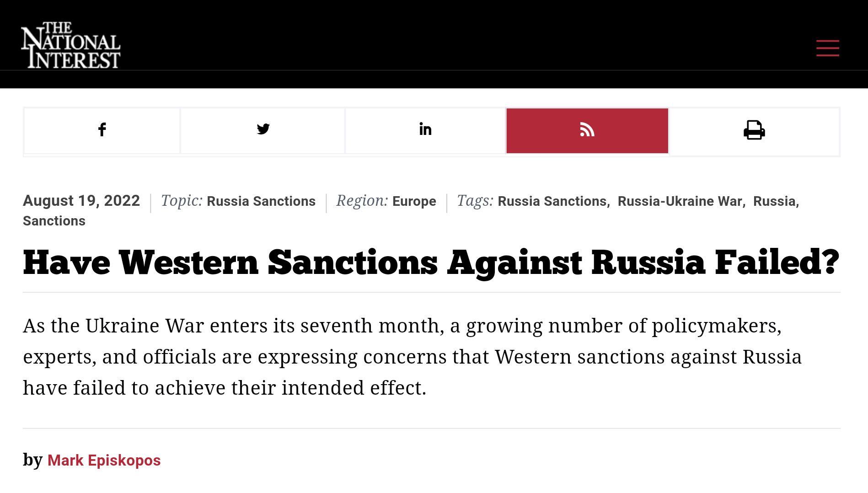The width and height of the screenshot is (868, 493).
Task: Click the italic Region: label
Action: coord(362,201)
